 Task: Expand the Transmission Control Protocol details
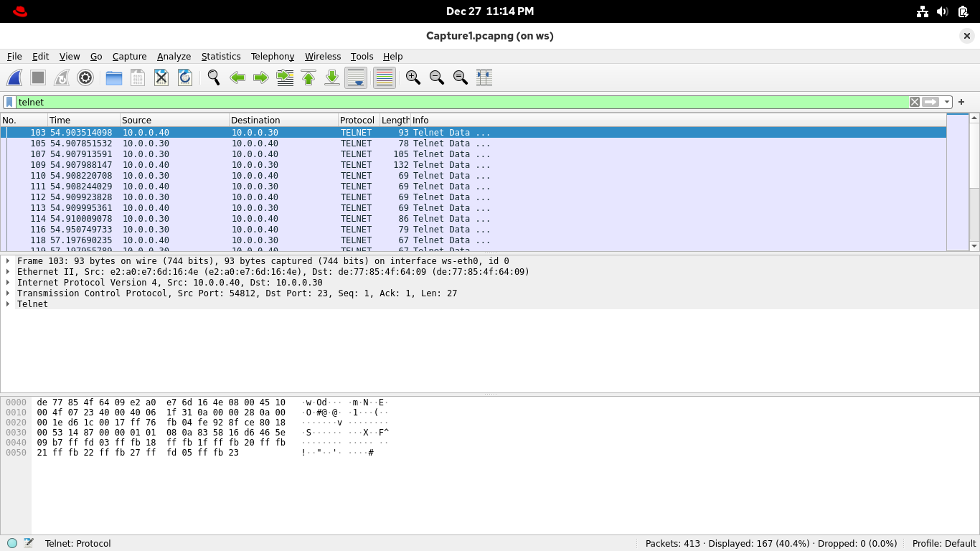pyautogui.click(x=8, y=293)
